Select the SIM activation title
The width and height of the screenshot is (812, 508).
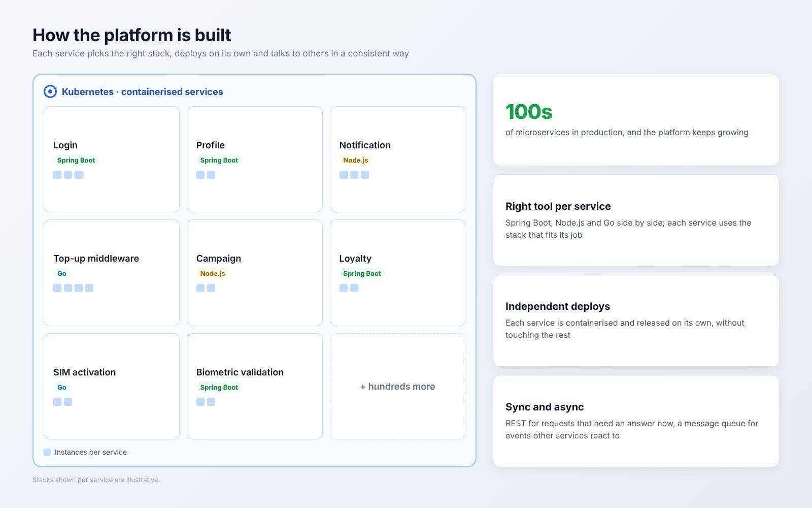85,372
